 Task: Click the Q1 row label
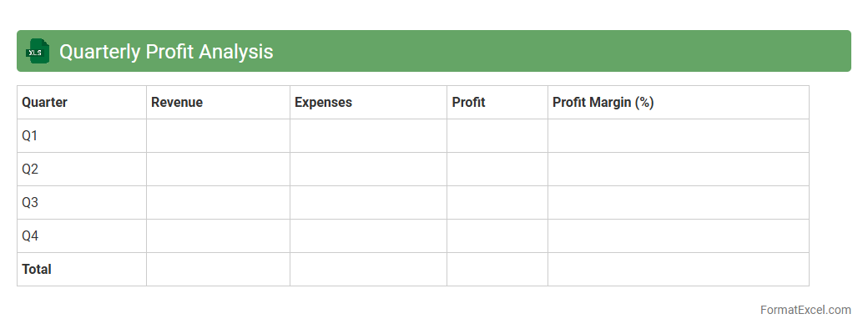(x=30, y=136)
